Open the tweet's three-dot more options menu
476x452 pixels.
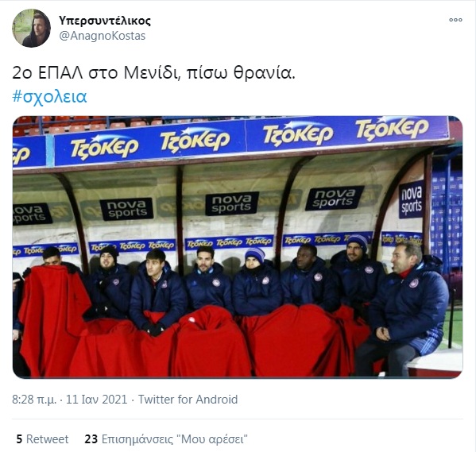click(x=455, y=20)
